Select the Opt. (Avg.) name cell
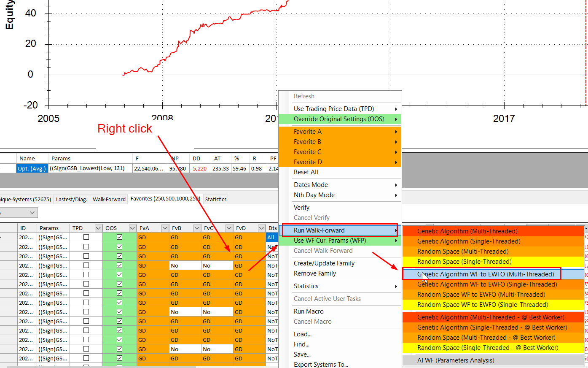This screenshot has width=588, height=368. coord(32,168)
